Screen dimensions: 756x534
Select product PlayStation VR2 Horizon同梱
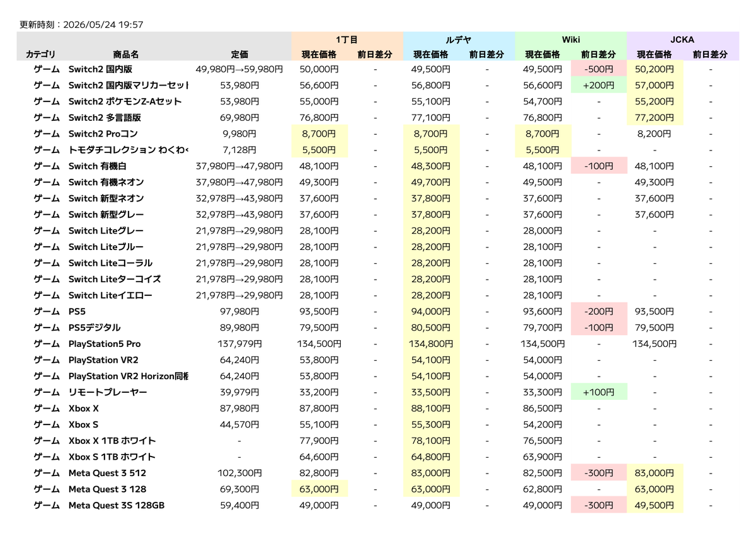129,377
